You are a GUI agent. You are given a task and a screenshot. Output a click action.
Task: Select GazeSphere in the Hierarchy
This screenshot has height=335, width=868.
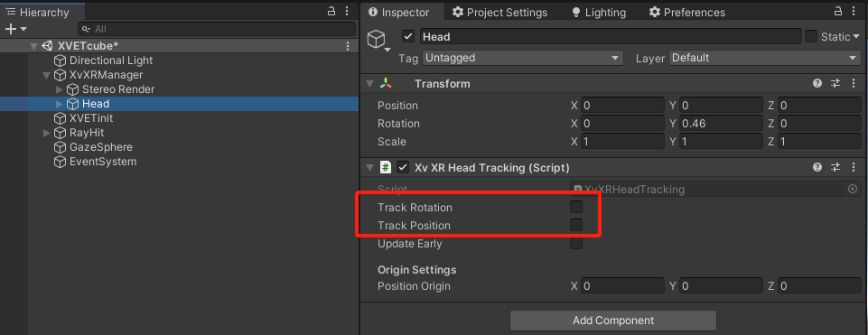click(101, 147)
